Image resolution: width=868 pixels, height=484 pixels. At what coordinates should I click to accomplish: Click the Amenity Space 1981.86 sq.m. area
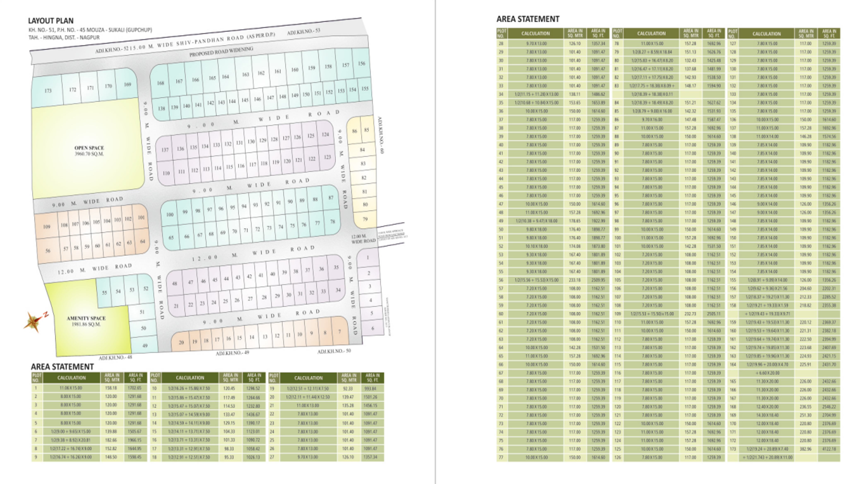(x=86, y=321)
